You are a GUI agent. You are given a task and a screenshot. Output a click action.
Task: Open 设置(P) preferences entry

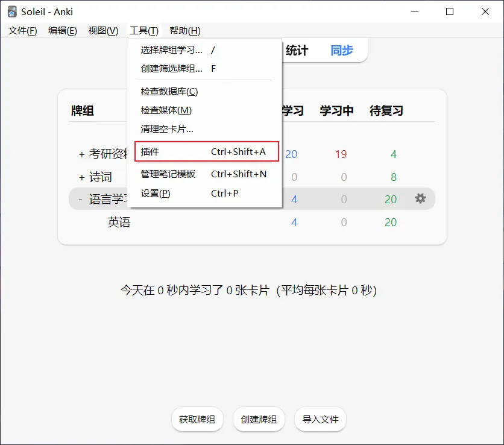204,193
